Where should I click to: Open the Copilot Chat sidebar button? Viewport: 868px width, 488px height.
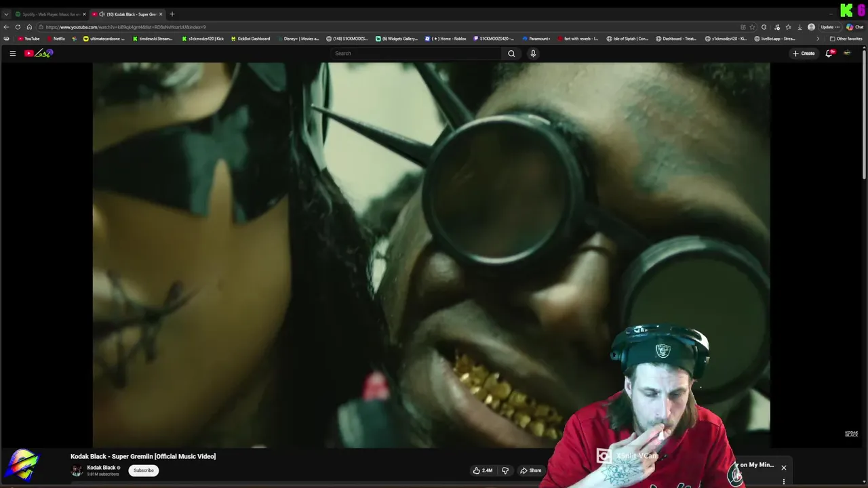(854, 27)
